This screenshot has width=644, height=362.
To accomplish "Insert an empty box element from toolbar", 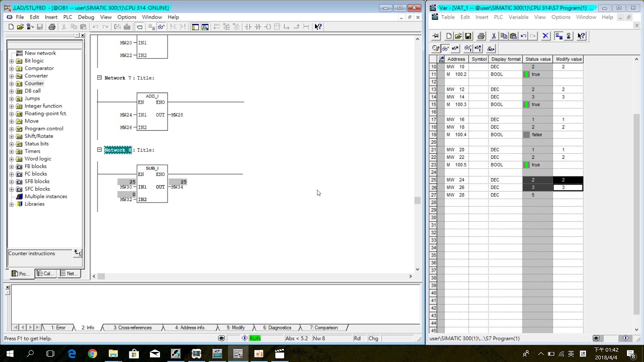I will 277,27.
